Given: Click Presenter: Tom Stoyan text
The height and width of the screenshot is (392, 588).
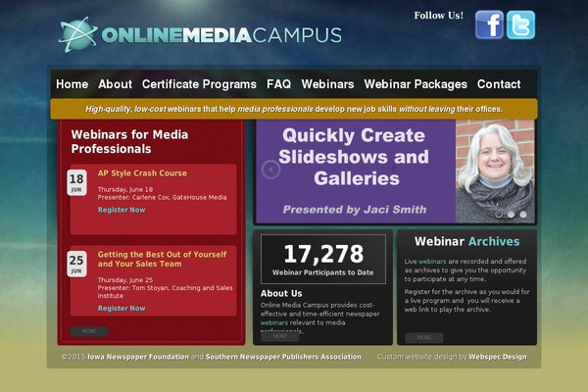Looking at the screenshot, I should pyautogui.click(x=165, y=291).
